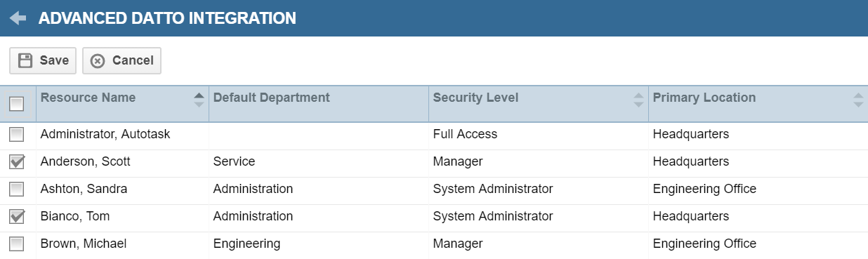Click the Cancel button
The image size is (868, 259).
click(x=122, y=60)
